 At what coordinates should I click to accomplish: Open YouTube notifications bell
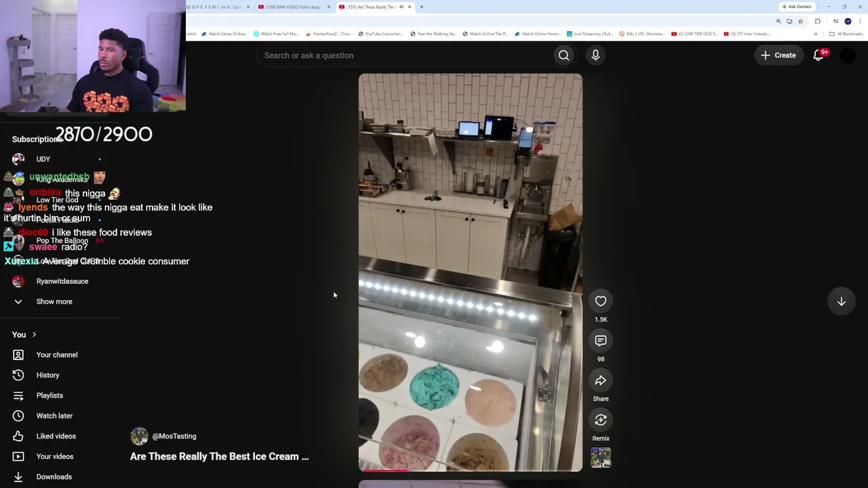[x=818, y=56]
